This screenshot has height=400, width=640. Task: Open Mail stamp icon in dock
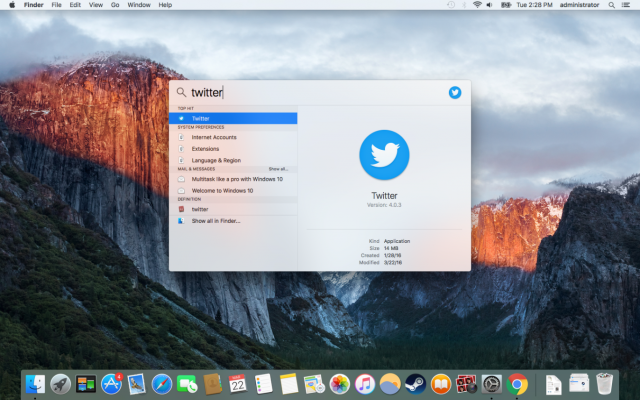(x=136, y=384)
